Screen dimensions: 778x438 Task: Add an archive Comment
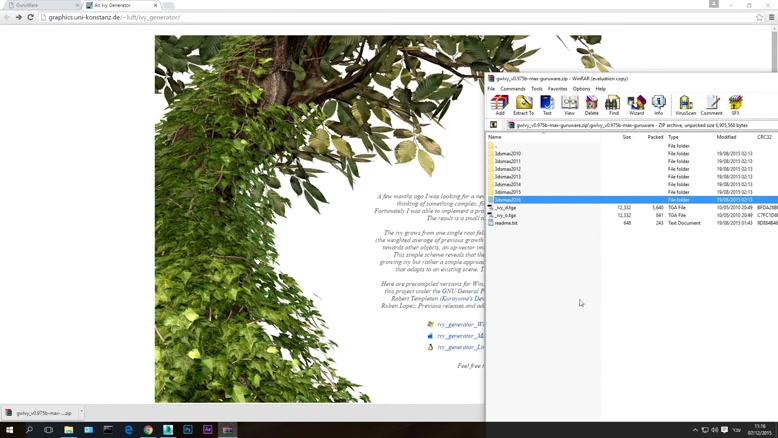[x=711, y=105]
